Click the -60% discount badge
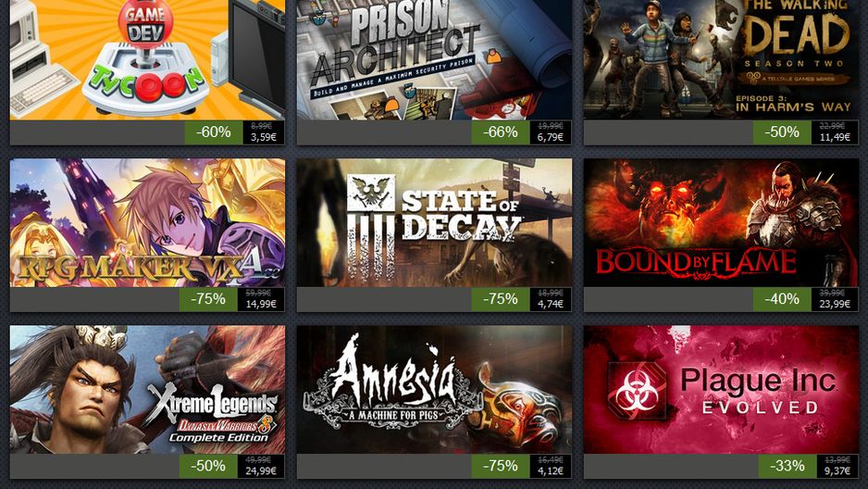 pyautogui.click(x=214, y=132)
